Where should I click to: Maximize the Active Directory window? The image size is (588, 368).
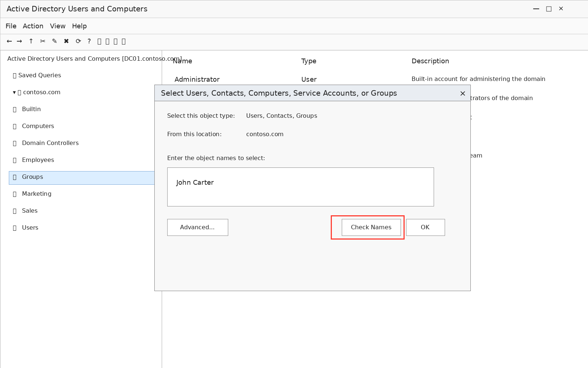pyautogui.click(x=549, y=9)
